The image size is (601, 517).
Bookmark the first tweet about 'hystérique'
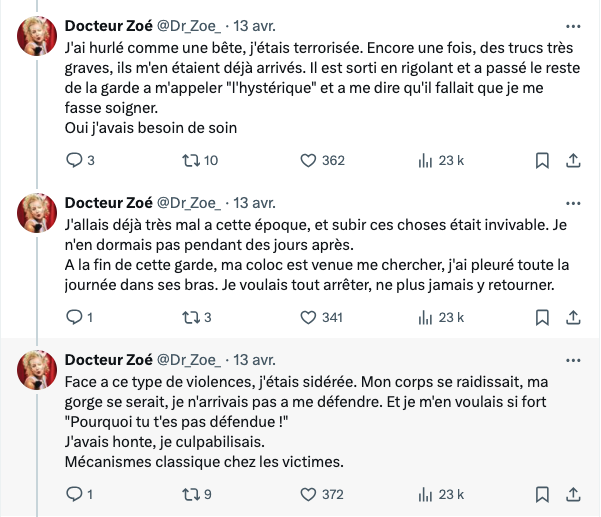[x=542, y=160]
